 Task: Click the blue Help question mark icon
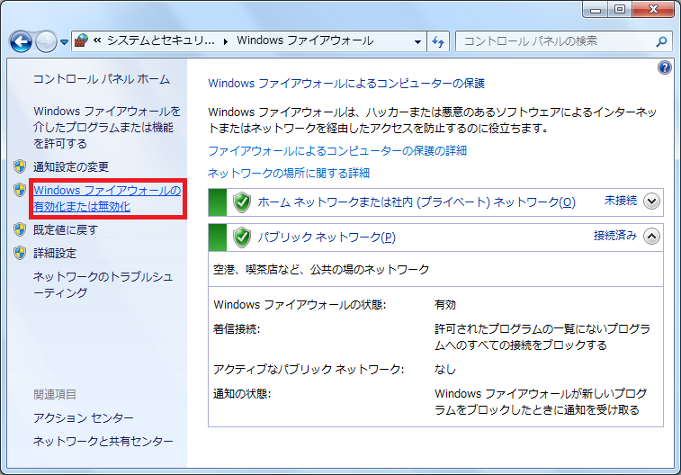tap(665, 68)
